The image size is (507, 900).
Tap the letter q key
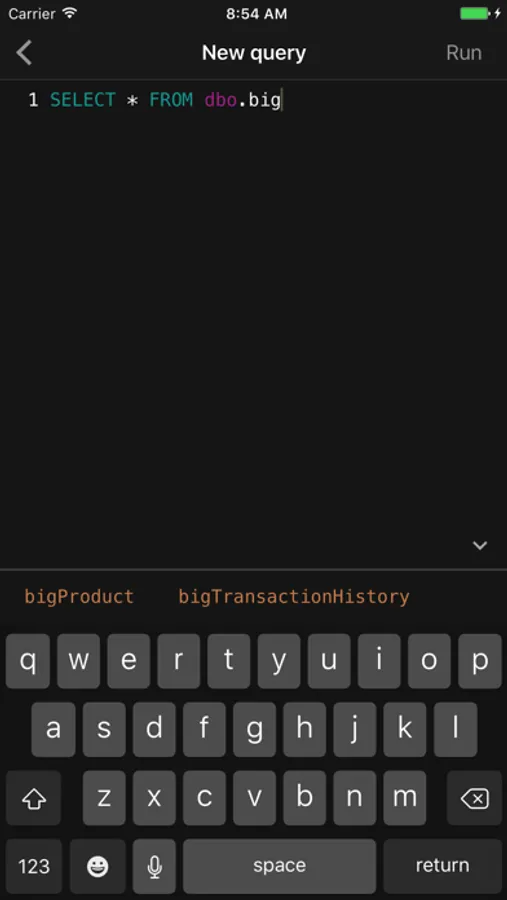28,661
